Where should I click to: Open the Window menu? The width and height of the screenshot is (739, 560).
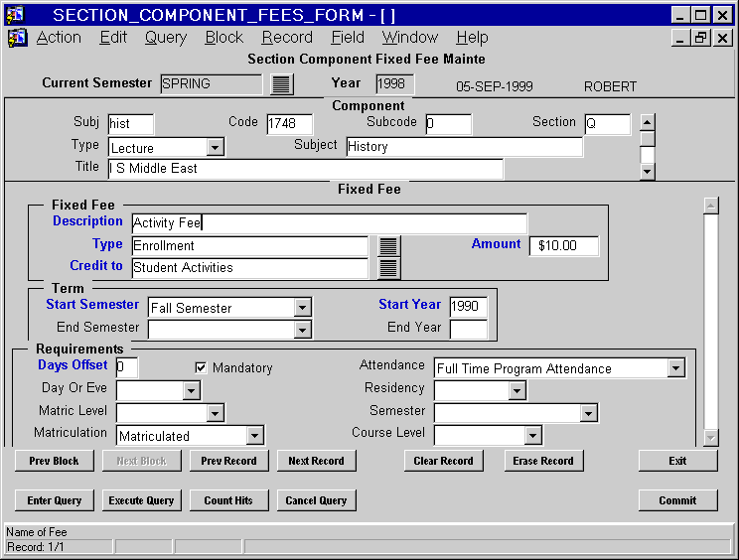410,37
